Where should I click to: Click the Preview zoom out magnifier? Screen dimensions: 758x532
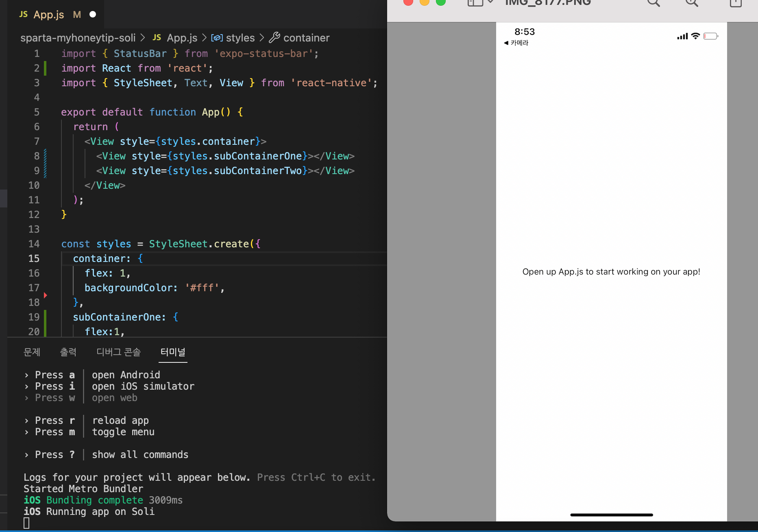tap(653, 3)
